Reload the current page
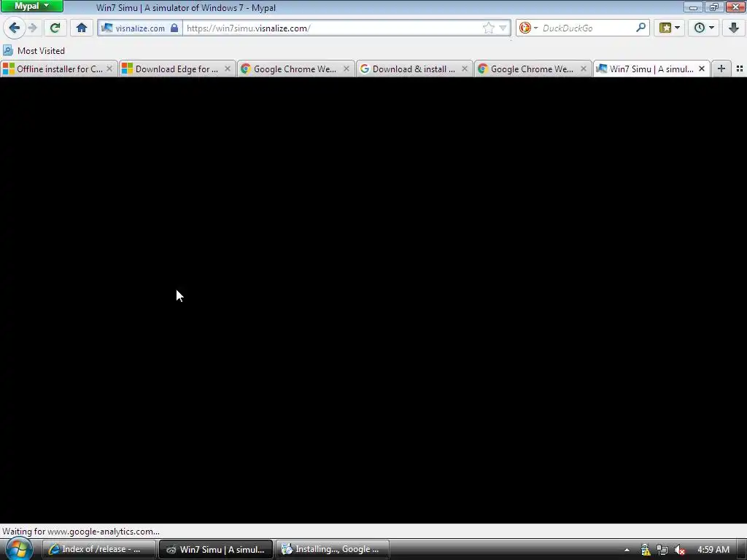This screenshot has width=747, height=560. (55, 28)
